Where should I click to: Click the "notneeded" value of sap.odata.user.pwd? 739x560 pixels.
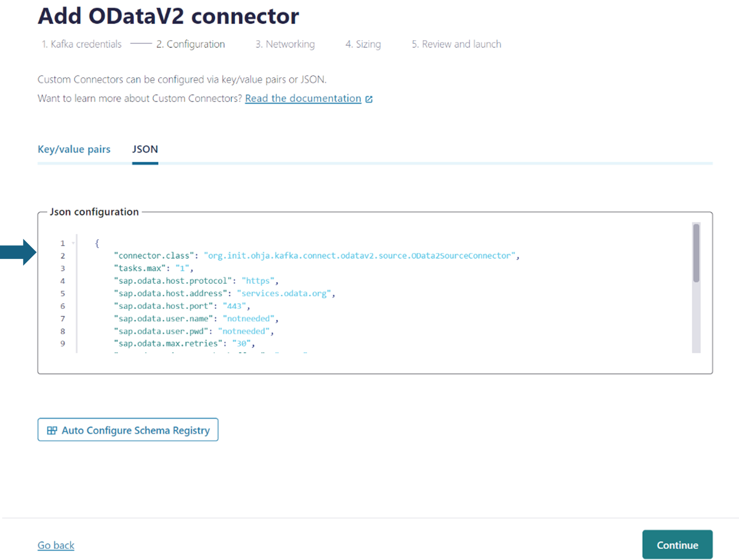point(244,331)
